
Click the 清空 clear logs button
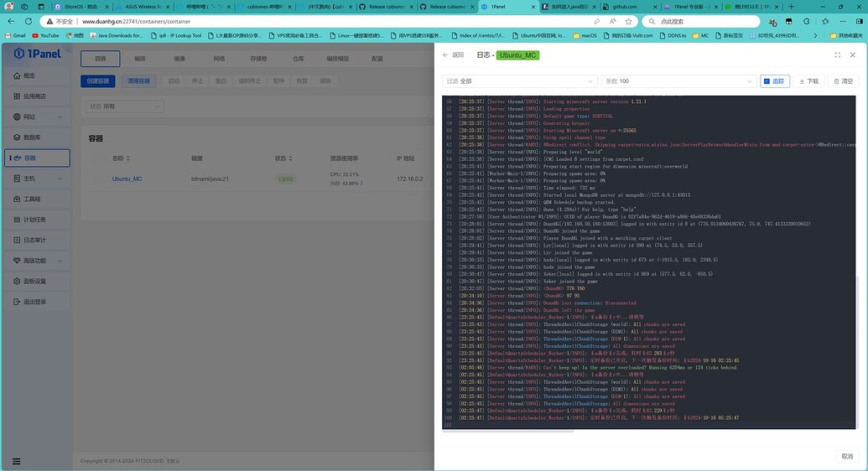pos(843,81)
